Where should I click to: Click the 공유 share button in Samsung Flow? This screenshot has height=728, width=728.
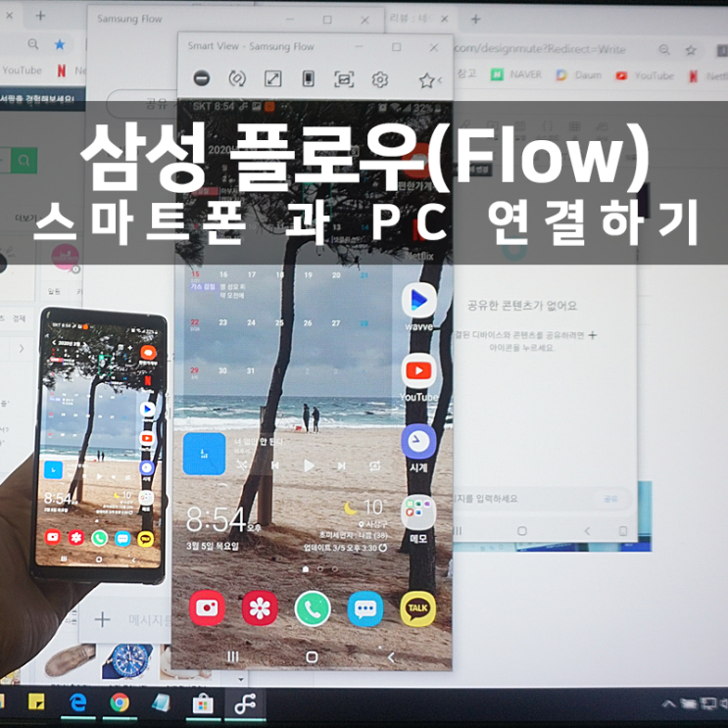tap(610, 499)
